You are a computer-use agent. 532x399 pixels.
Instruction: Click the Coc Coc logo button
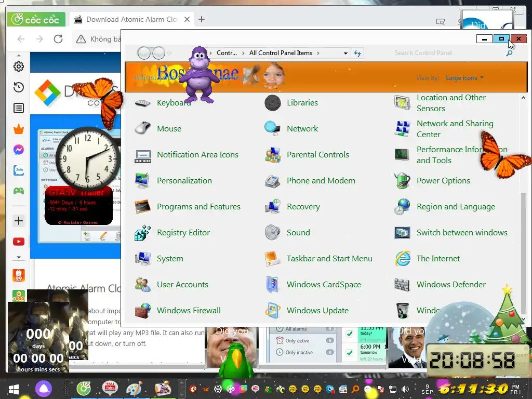coord(36,19)
